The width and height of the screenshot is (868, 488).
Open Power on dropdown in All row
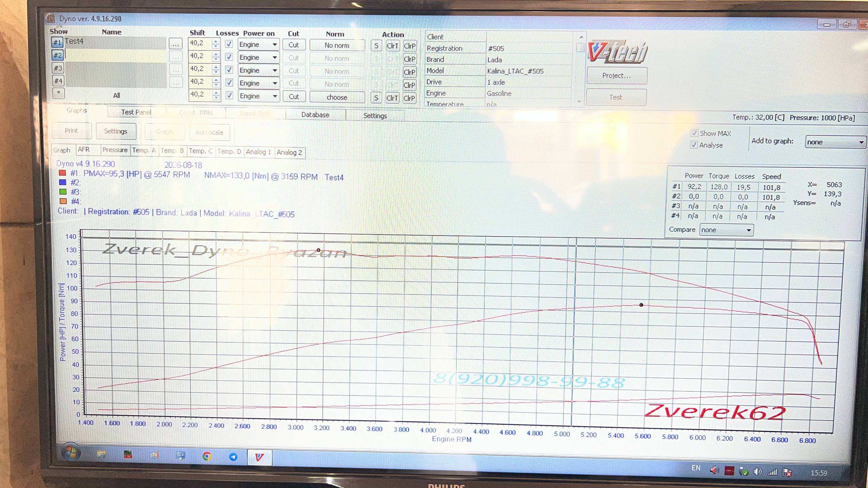258,96
